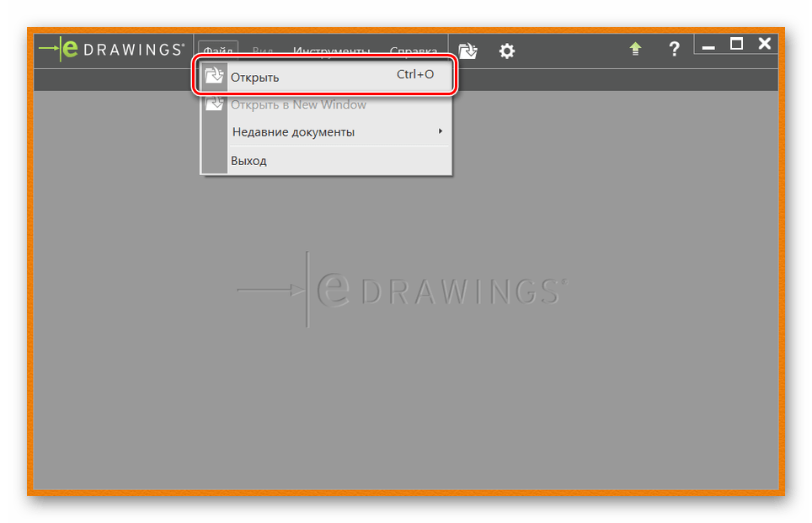Screen dimensions: 812x523
Task: Expand the Недавние документы submenu
Action: click(293, 131)
